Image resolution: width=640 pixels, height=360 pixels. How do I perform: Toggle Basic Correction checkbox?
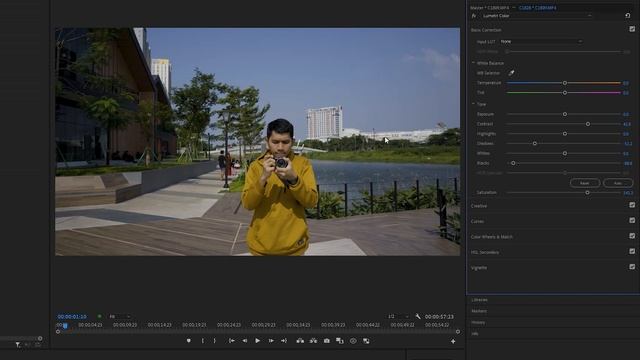click(632, 29)
